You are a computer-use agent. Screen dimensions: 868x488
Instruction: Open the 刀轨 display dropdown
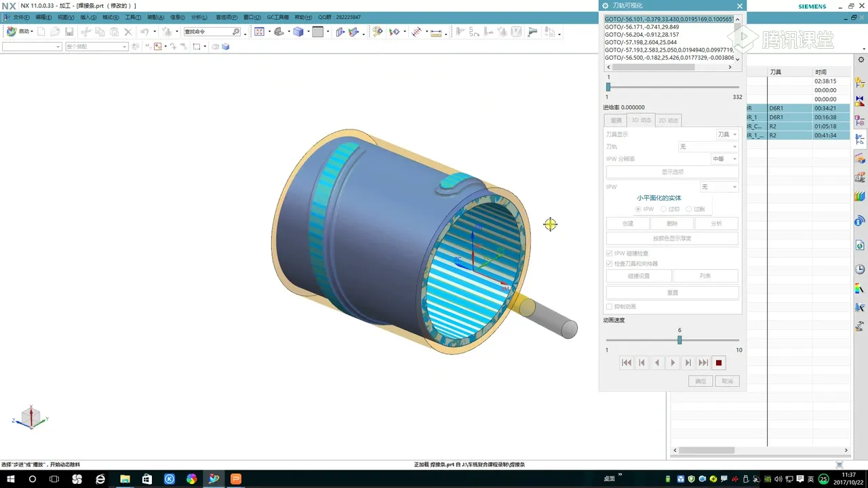[x=708, y=146]
